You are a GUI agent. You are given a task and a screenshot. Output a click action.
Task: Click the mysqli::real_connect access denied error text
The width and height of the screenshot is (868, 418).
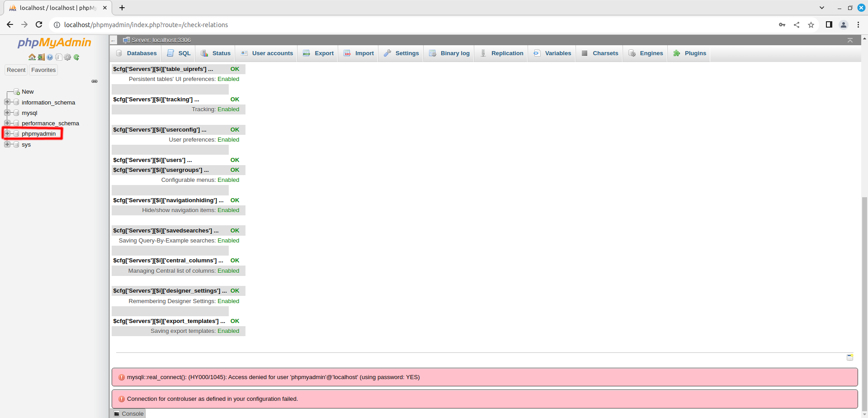tap(273, 377)
